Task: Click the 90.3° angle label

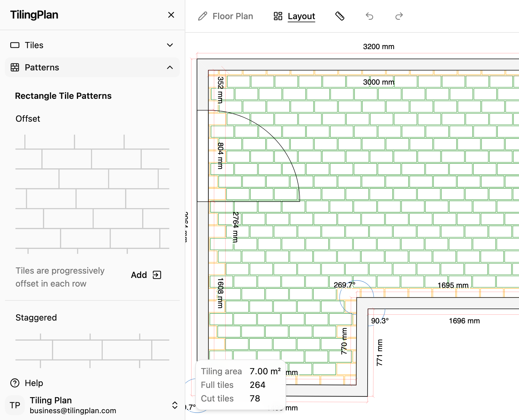Action: tap(380, 321)
